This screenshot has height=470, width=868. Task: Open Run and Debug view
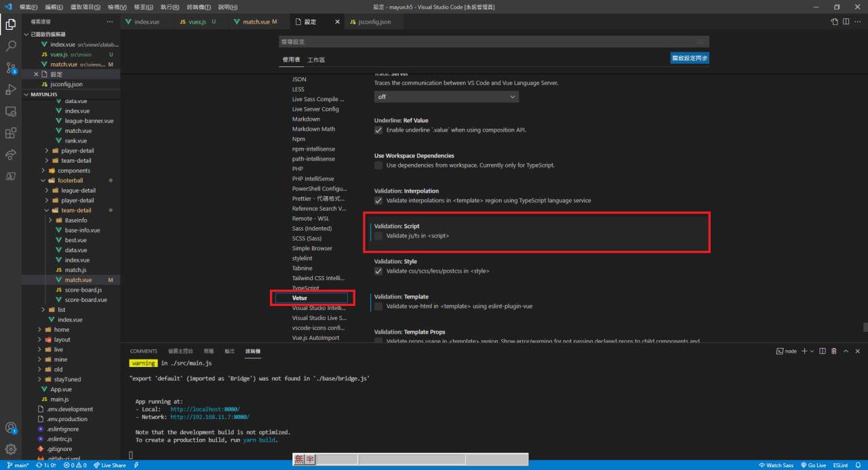click(x=11, y=90)
